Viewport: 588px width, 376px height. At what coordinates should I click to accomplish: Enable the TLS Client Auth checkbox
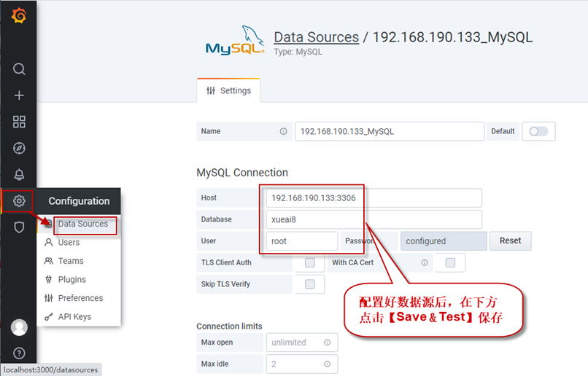tap(310, 263)
